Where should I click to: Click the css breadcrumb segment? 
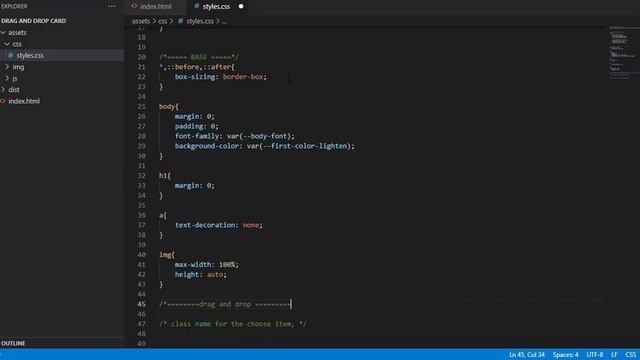pyautogui.click(x=162, y=21)
